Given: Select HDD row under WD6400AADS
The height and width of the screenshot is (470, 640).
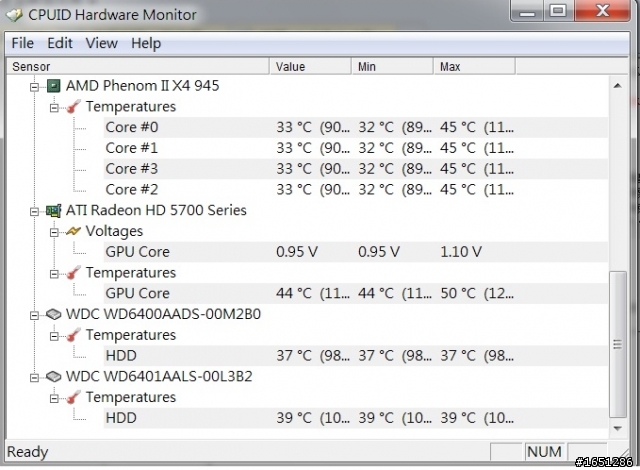Looking at the screenshot, I should point(356,356).
